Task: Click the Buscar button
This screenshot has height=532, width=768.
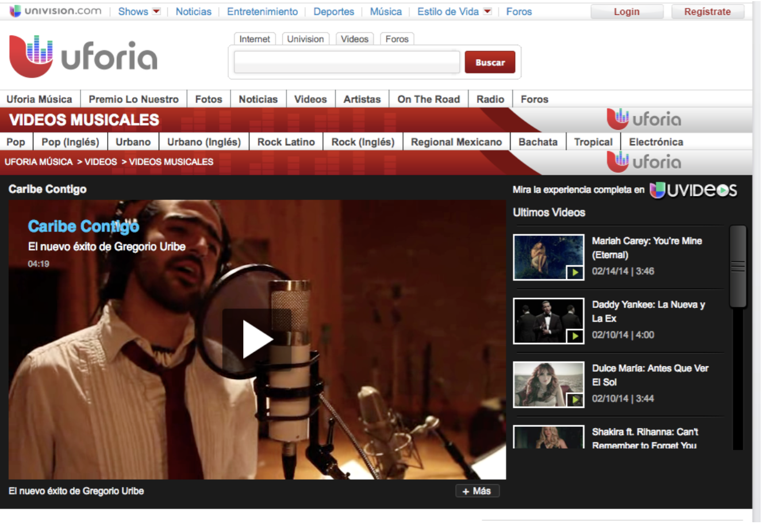Action: click(x=490, y=62)
